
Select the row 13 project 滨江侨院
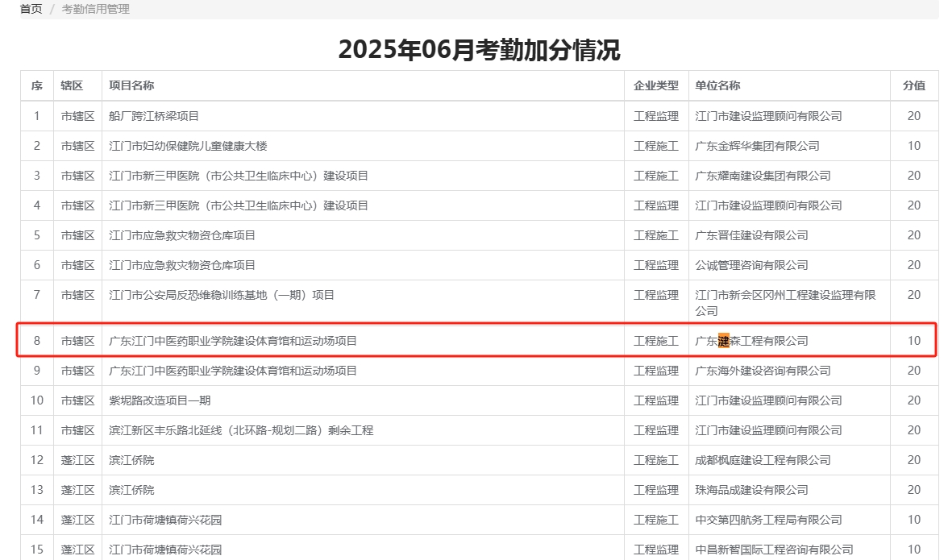[132, 490]
